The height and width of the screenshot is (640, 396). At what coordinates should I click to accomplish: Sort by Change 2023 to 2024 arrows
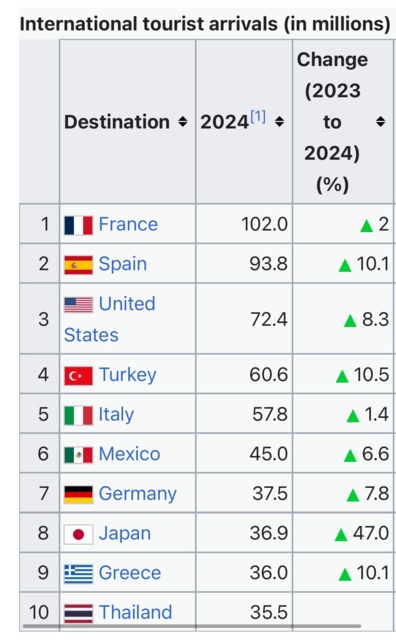click(380, 122)
